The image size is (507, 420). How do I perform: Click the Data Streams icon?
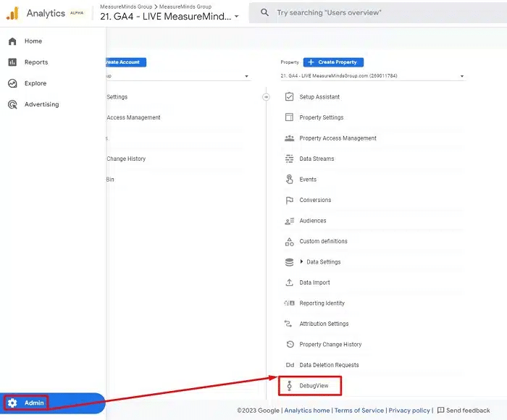tap(289, 159)
